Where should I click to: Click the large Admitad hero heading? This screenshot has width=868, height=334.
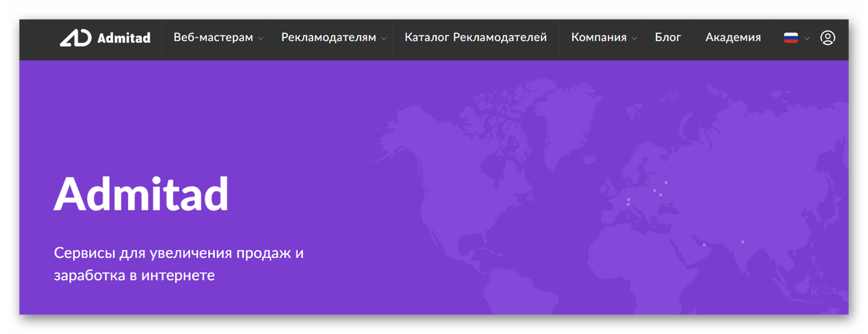pyautogui.click(x=141, y=193)
